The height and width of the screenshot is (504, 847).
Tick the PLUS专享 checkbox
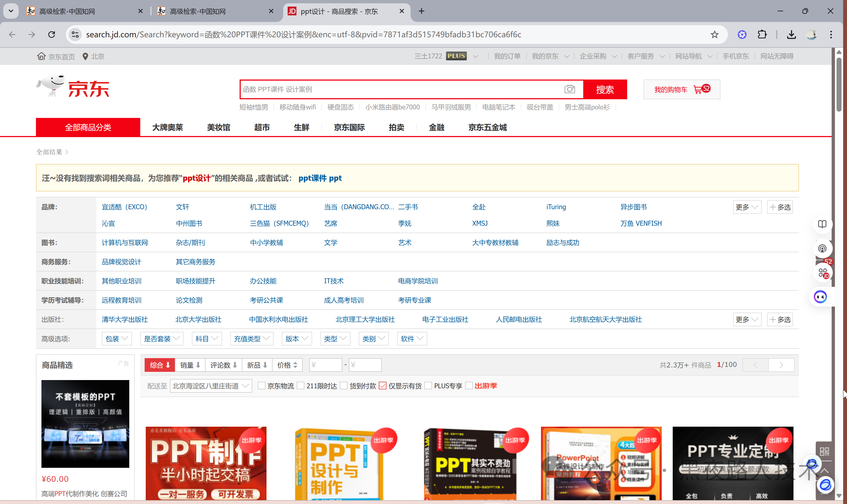428,386
